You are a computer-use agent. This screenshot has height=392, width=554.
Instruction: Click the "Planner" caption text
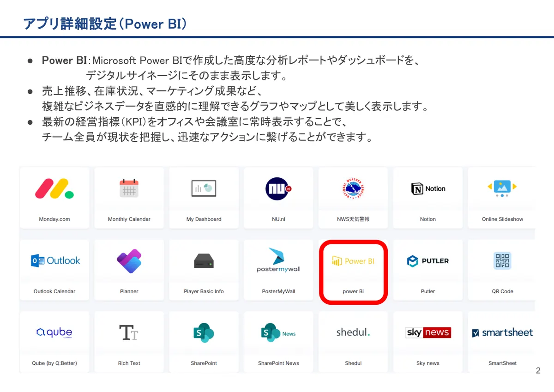129,291
